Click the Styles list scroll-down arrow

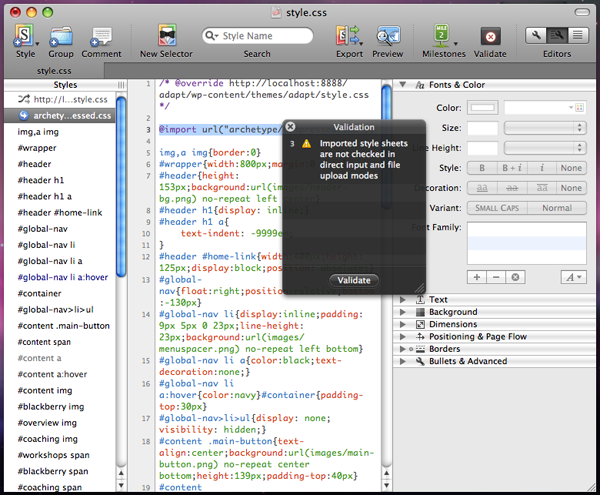pyautogui.click(x=121, y=486)
